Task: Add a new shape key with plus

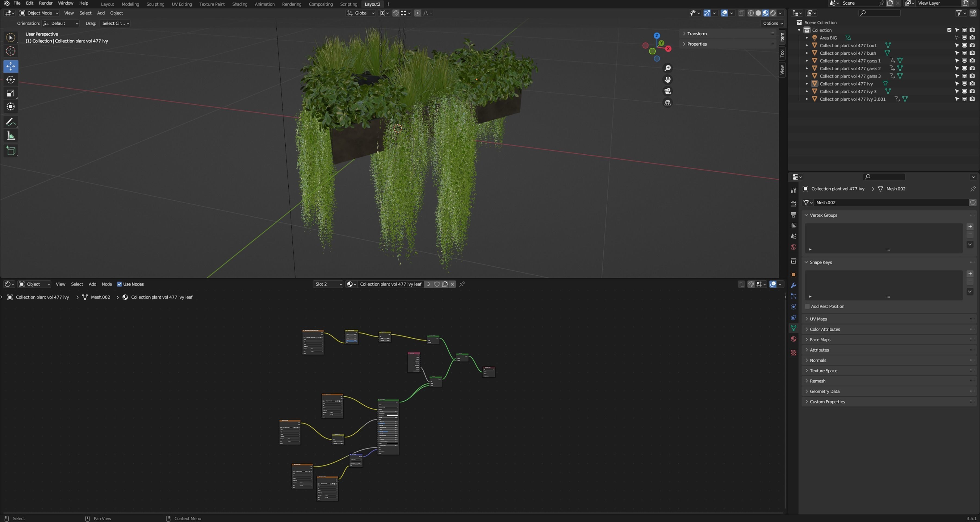Action: 970,274
